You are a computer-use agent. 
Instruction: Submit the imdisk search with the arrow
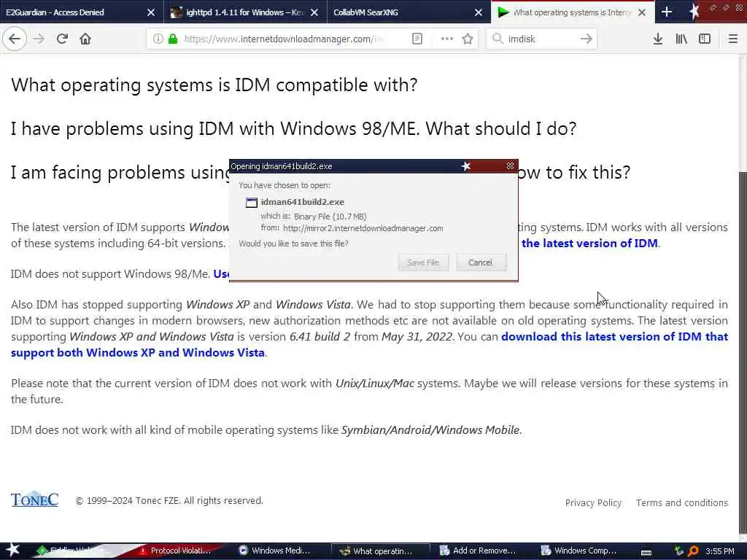pyautogui.click(x=586, y=39)
